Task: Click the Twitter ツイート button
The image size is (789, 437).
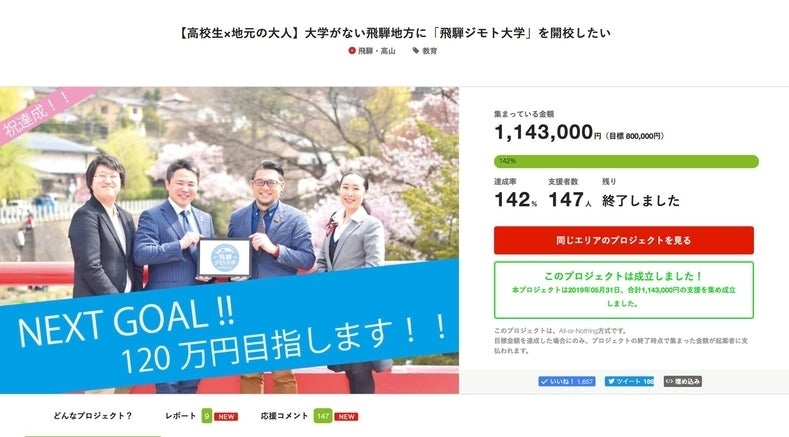Action: pos(629,382)
